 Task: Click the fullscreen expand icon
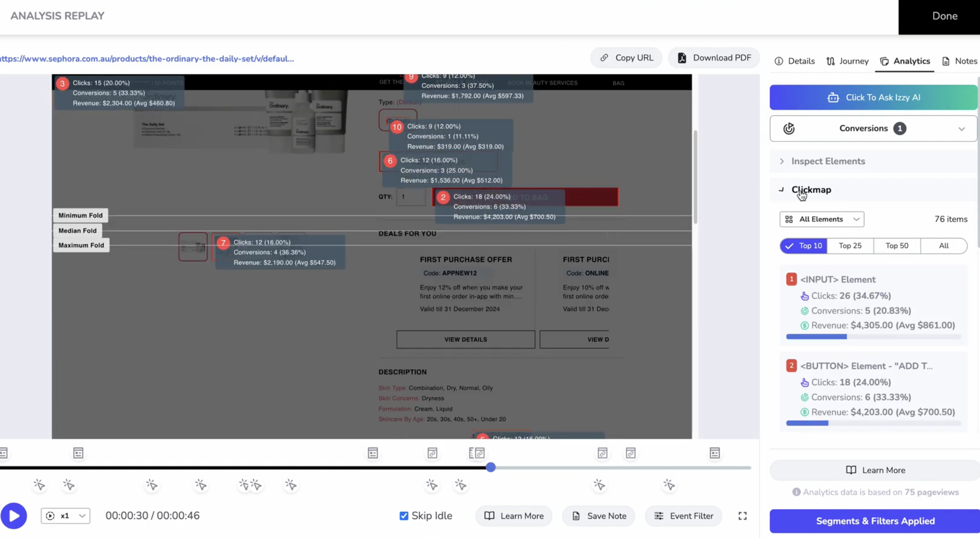tap(742, 516)
